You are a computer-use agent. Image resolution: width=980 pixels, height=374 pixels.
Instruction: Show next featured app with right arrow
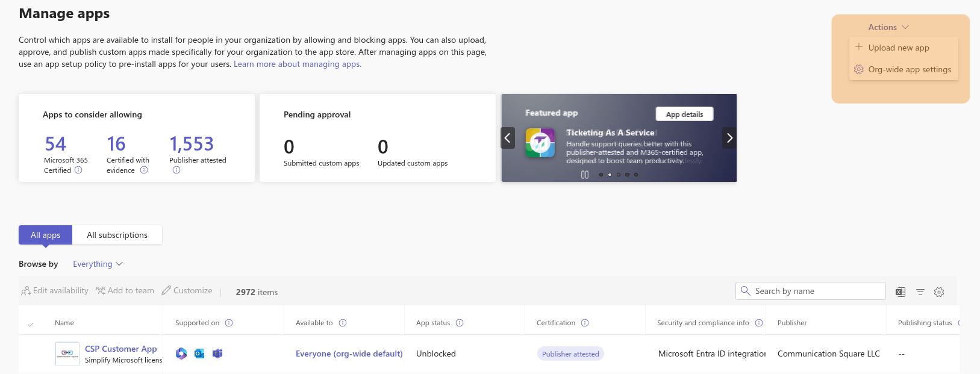tap(729, 138)
